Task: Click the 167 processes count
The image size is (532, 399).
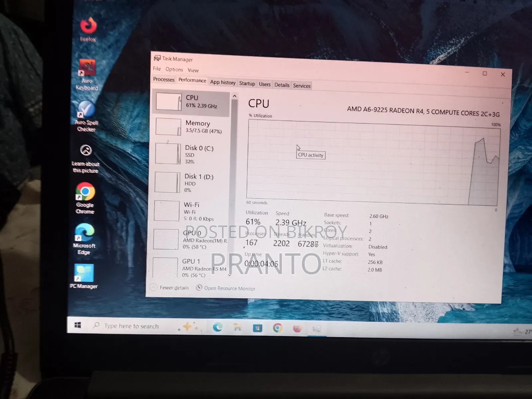Action: point(251,243)
